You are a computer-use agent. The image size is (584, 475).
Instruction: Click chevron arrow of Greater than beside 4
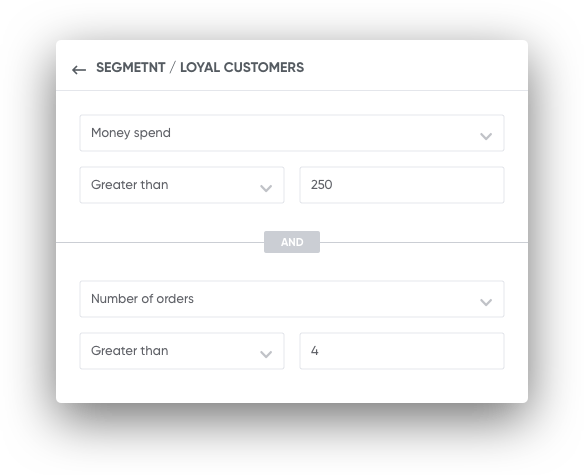click(266, 354)
